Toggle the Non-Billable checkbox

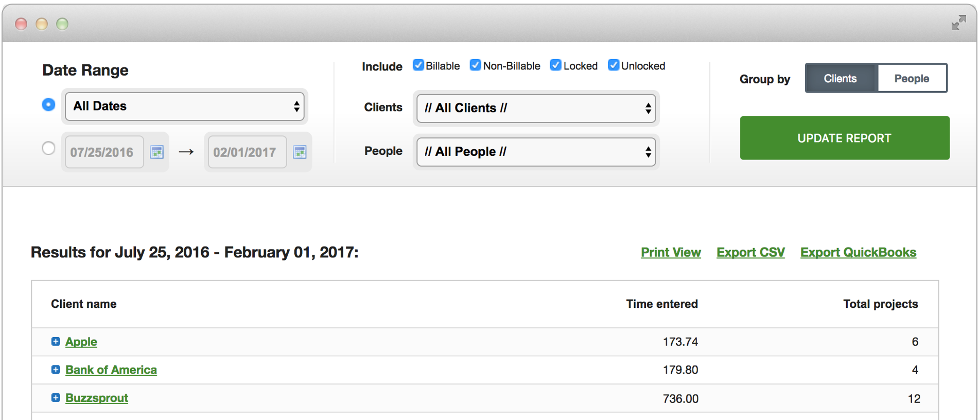476,65
